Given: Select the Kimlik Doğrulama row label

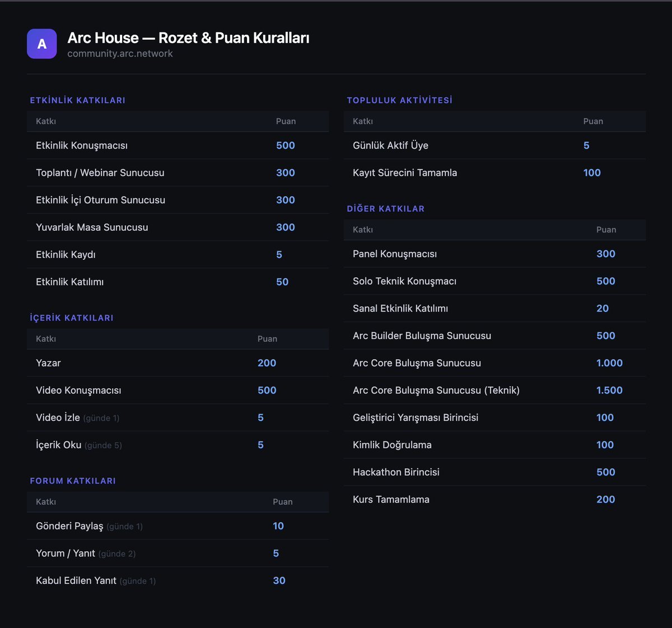Looking at the screenshot, I should pyautogui.click(x=392, y=445).
